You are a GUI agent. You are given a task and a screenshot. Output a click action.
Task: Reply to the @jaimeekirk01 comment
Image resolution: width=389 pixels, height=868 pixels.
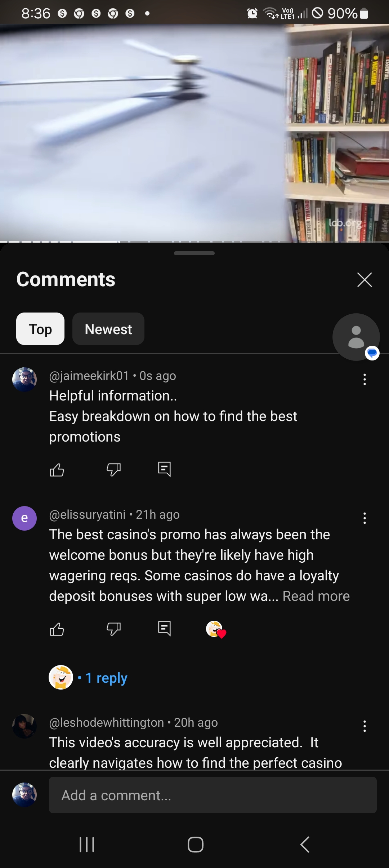(x=165, y=469)
